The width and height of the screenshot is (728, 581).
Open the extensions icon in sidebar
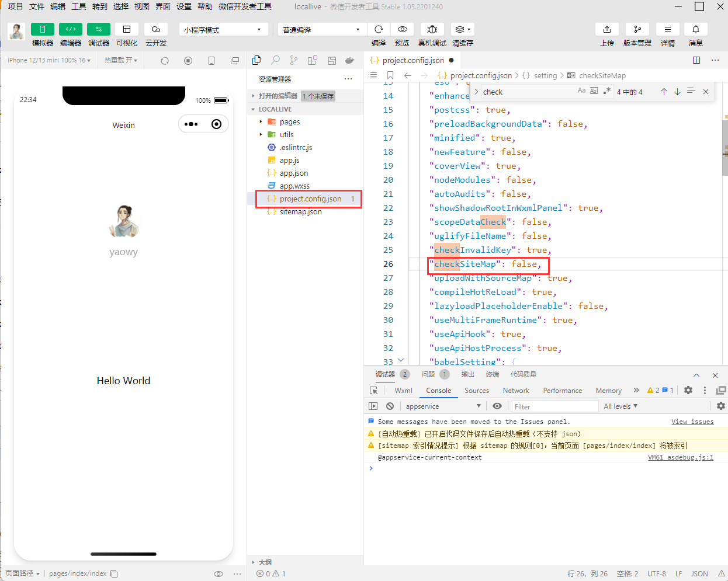[313, 60]
